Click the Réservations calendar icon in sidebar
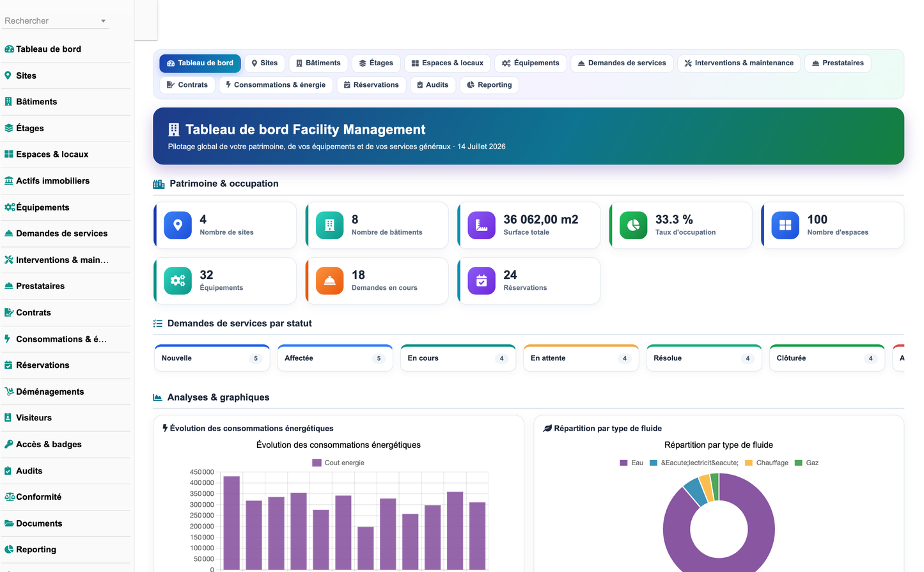Viewport: 924px width, 572px height. pyautogui.click(x=8, y=365)
